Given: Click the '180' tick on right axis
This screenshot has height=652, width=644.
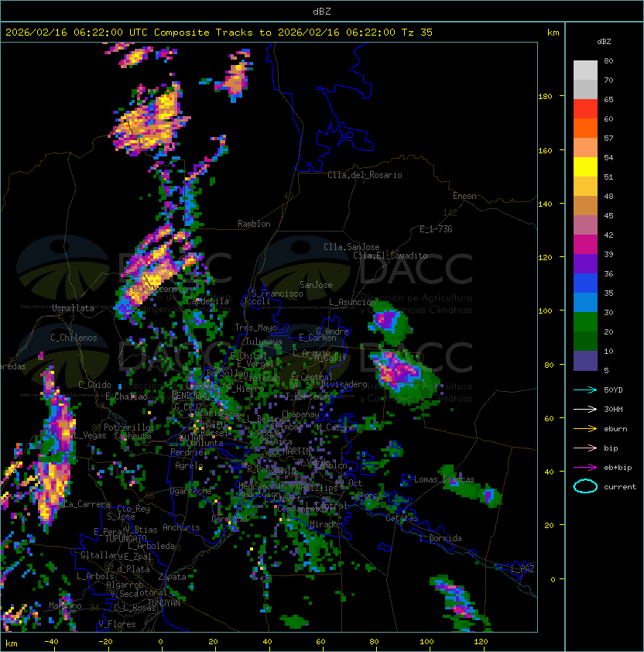Looking at the screenshot, I should tap(545, 97).
